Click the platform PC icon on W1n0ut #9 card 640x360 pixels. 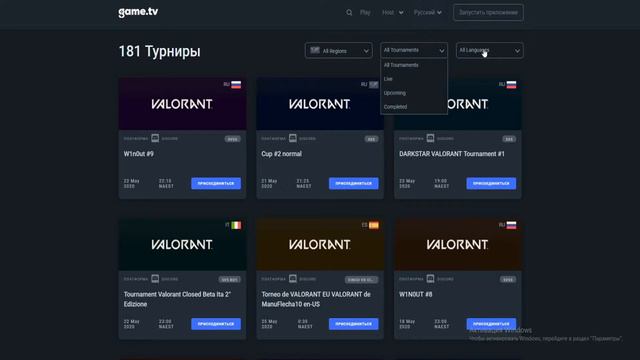(x=155, y=138)
